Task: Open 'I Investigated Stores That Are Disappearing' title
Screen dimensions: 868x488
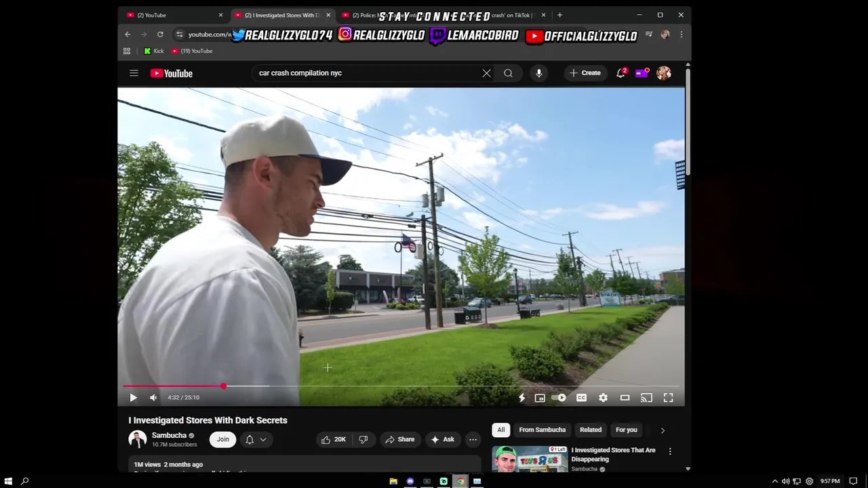Action: tap(614, 455)
